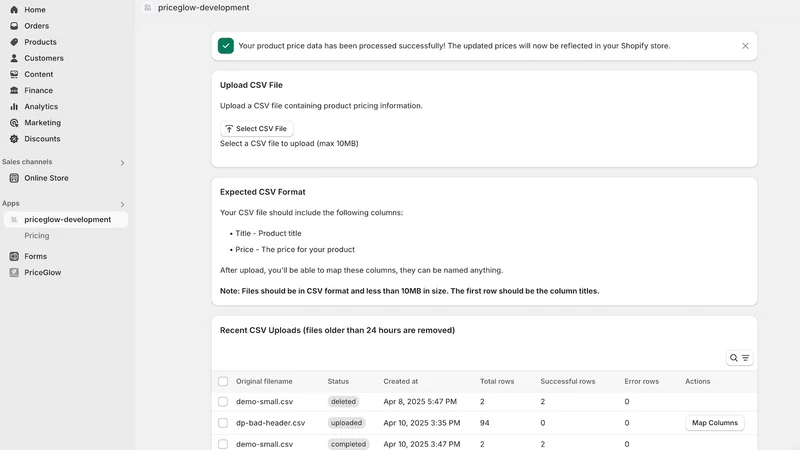Click the Home icon in sidebar
Image resolution: width=800 pixels, height=450 pixels.
click(14, 10)
